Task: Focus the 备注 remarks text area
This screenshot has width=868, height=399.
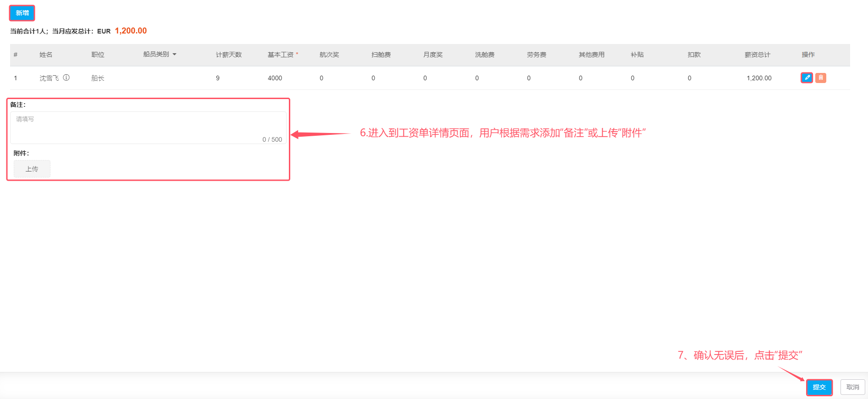Action: (x=149, y=128)
